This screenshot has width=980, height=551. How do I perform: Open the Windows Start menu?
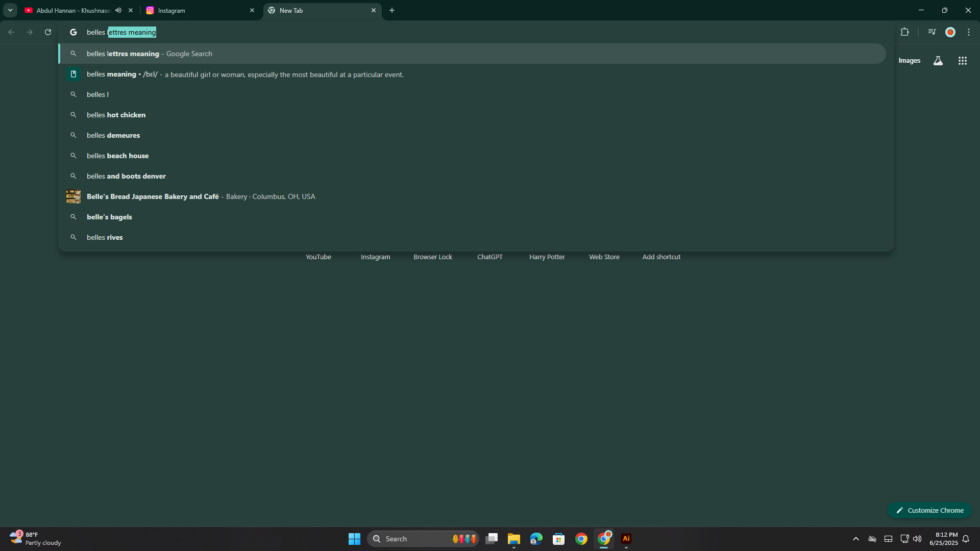tap(354, 539)
